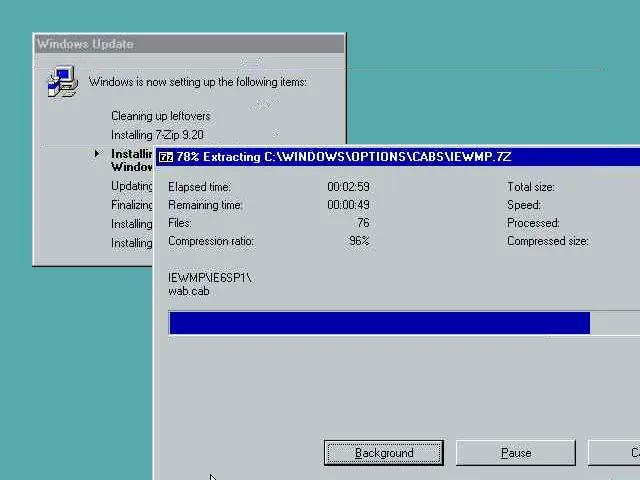Click the Background button in 7-Zip dialog
Image resolution: width=640 pixels, height=480 pixels.
pos(384,453)
